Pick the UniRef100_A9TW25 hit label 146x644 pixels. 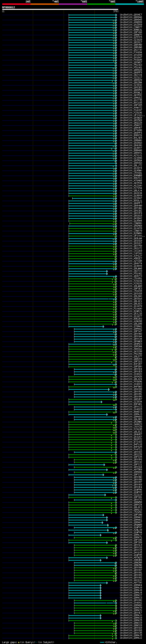[x=131, y=557]
